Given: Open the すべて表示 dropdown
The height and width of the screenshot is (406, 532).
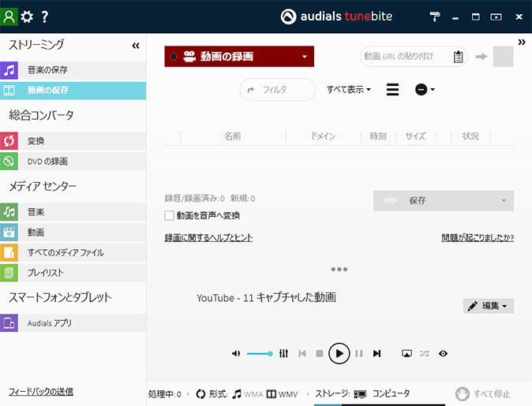Looking at the screenshot, I should click(348, 89).
